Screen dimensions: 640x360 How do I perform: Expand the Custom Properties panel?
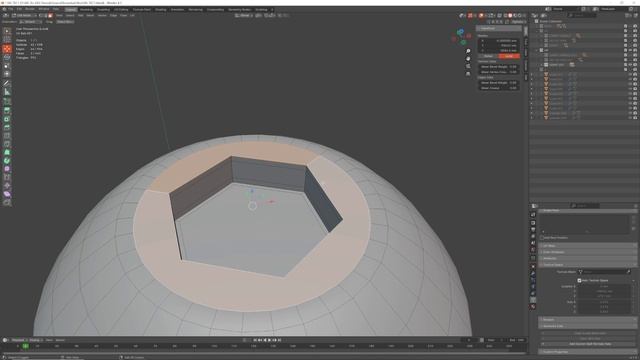pos(588,351)
